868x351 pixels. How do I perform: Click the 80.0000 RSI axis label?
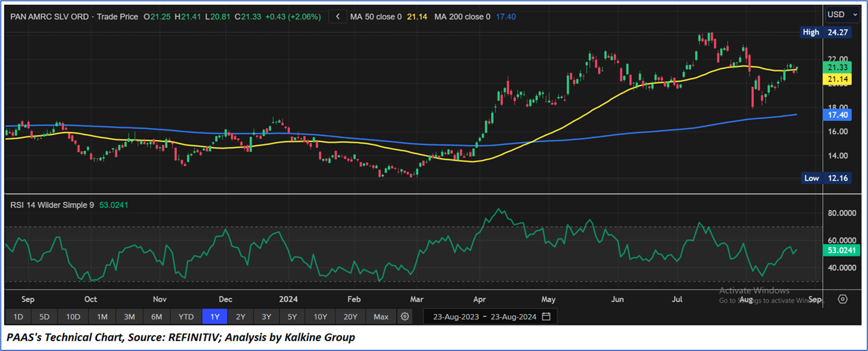point(842,213)
